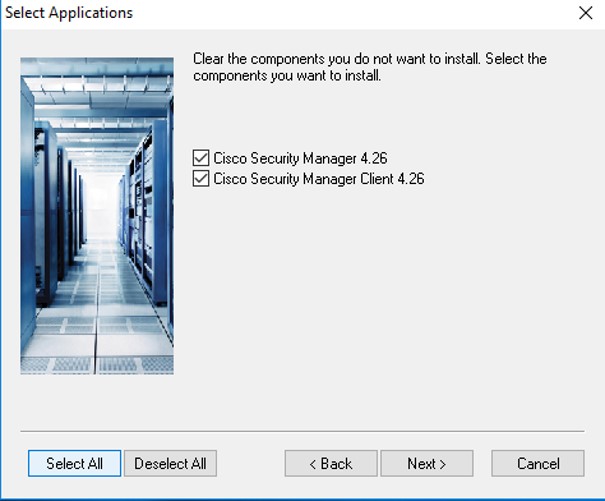Cancel the installation wizard
The width and height of the screenshot is (605, 501).
tap(538, 463)
